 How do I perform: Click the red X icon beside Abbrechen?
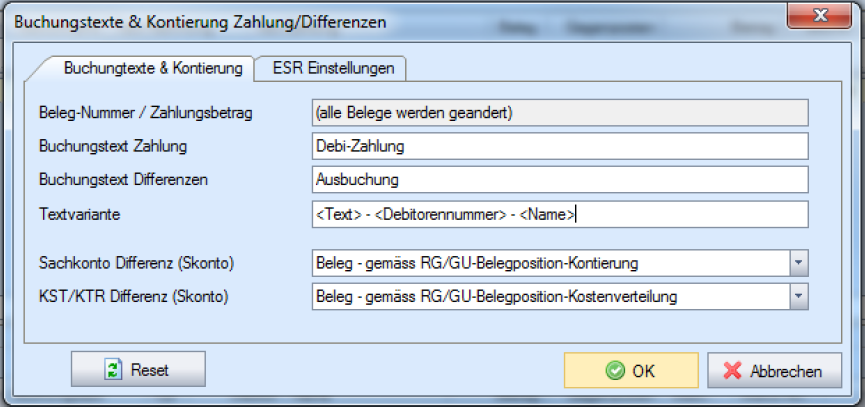pos(733,371)
